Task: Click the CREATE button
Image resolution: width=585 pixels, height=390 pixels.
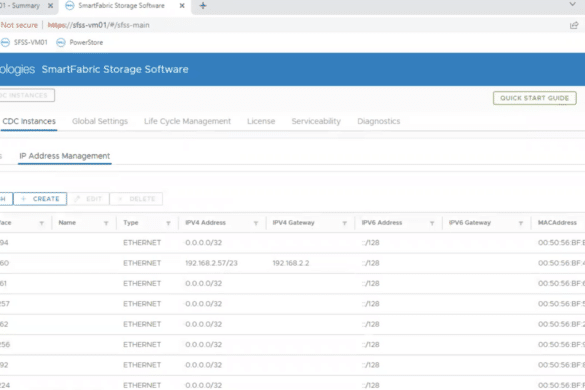Action: coord(40,199)
